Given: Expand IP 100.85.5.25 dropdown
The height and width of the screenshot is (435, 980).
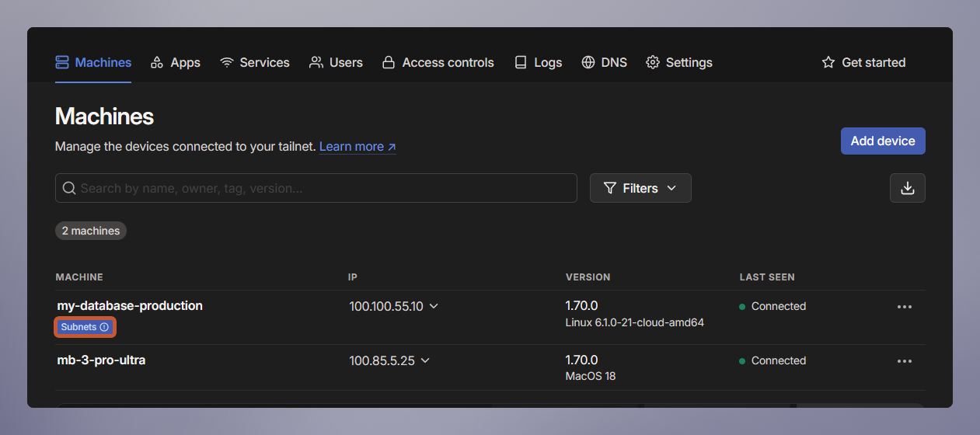Looking at the screenshot, I should tap(425, 360).
